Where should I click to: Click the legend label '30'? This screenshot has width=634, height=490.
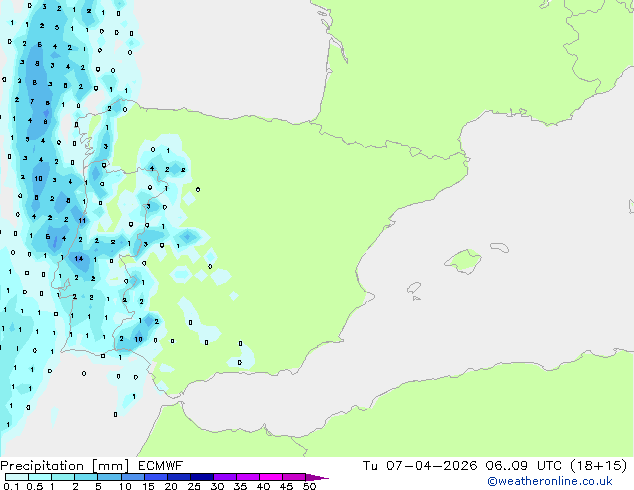[217, 486]
